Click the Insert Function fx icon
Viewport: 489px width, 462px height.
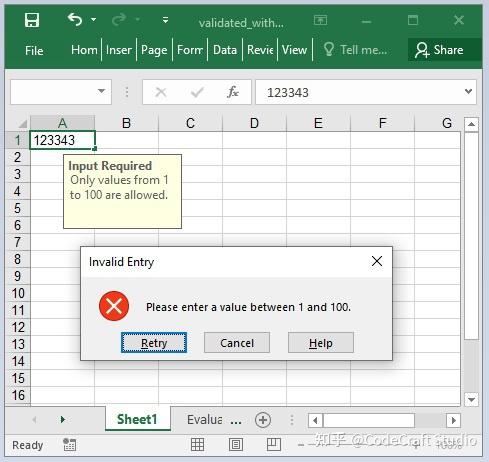point(233,92)
